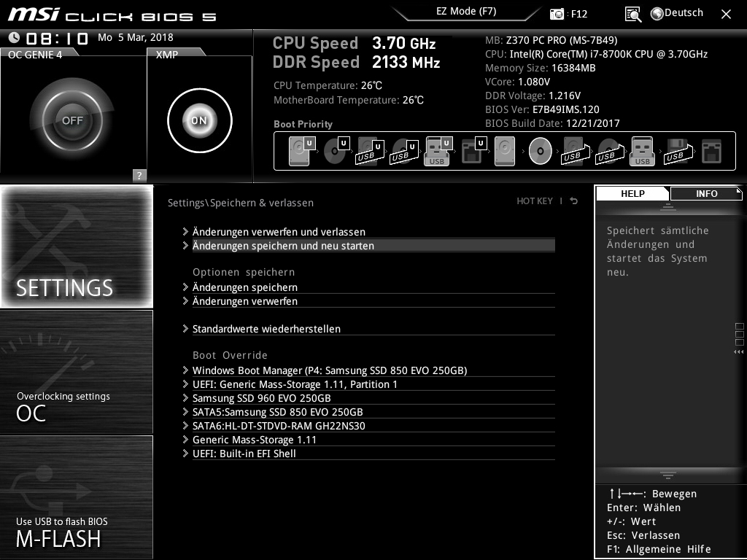
Task: Select the UEFI USB key boot icon
Action: (x=438, y=151)
